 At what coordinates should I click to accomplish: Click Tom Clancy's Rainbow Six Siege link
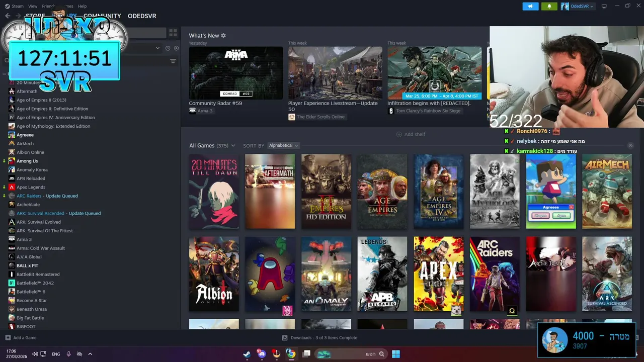[424, 111]
